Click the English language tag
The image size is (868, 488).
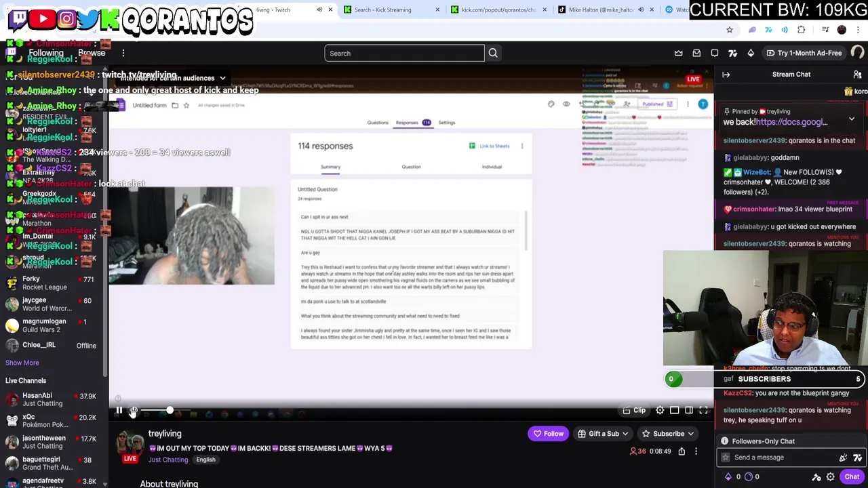(205, 460)
